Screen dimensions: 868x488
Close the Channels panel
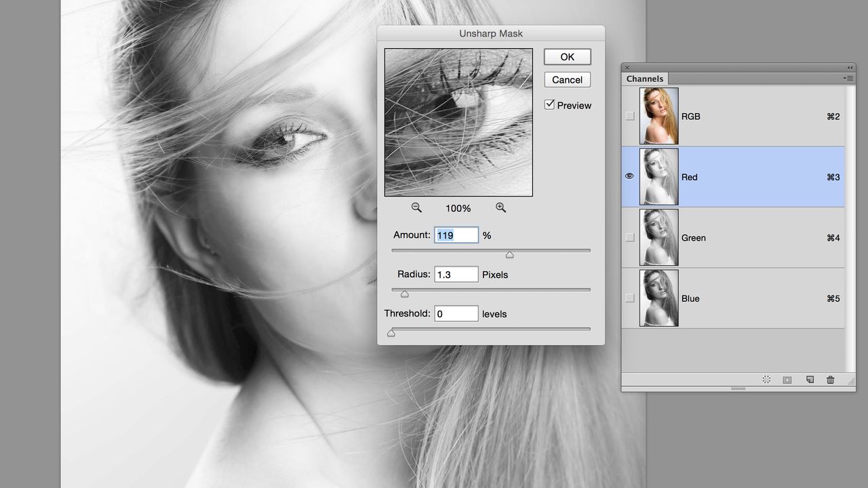coord(627,68)
